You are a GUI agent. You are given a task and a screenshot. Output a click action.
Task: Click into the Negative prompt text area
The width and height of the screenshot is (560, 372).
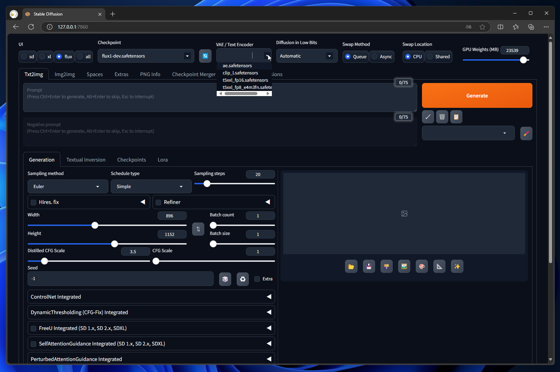[220, 132]
